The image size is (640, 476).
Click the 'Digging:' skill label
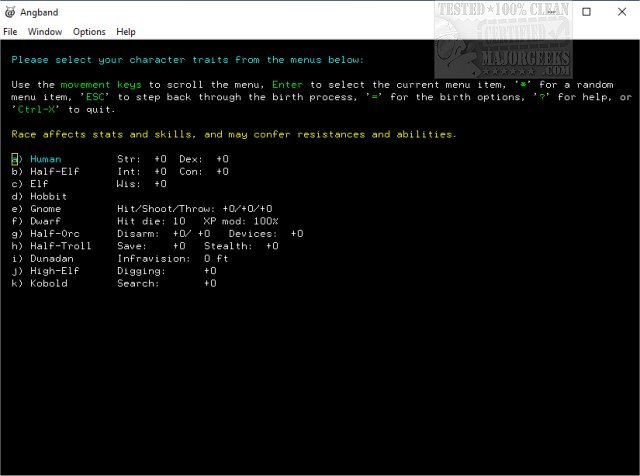pos(142,271)
